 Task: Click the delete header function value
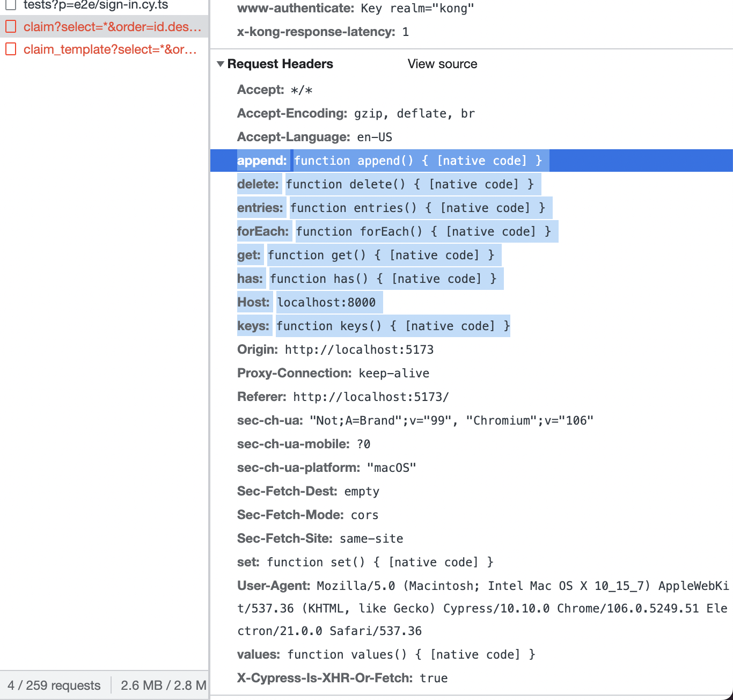[x=411, y=184]
